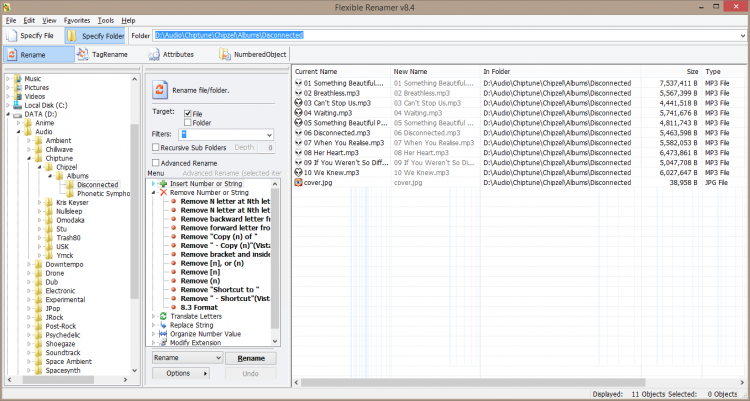Select the 'Remove "Shortcut to "' menu entry
Image resolution: width=750 pixels, height=401 pixels.
point(220,290)
